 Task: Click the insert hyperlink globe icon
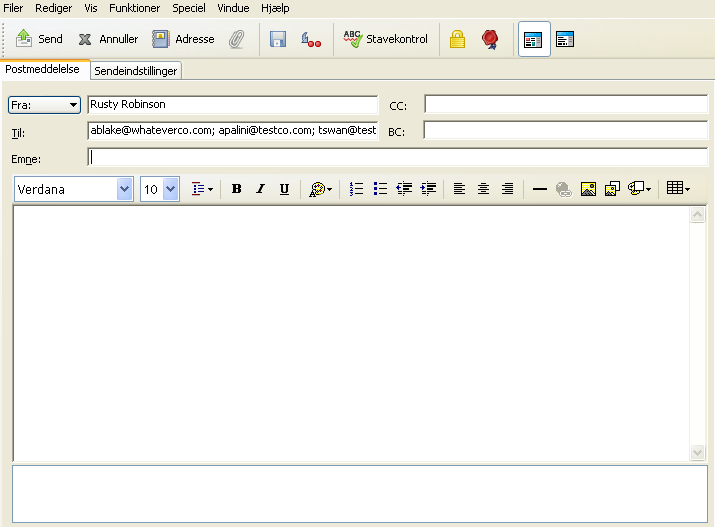coord(564,189)
